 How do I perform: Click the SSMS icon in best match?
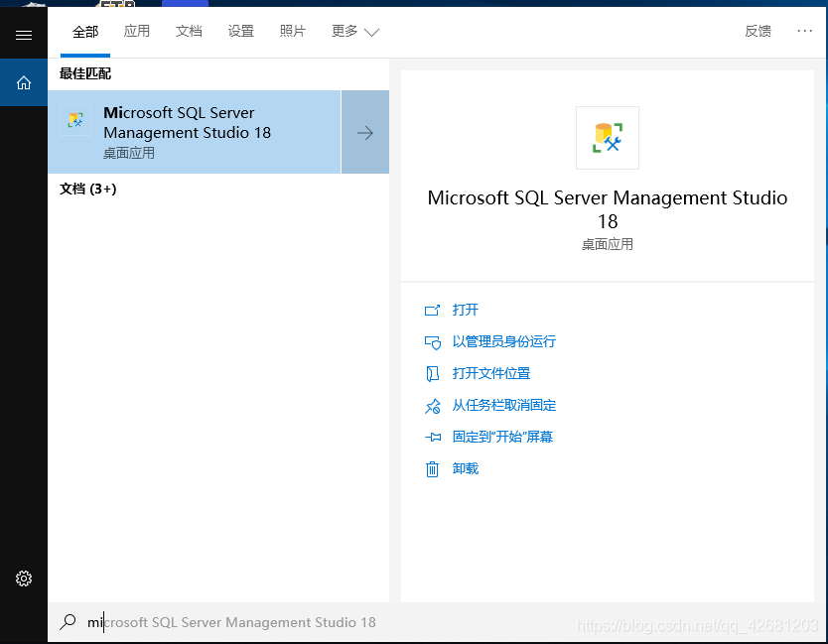click(x=75, y=121)
